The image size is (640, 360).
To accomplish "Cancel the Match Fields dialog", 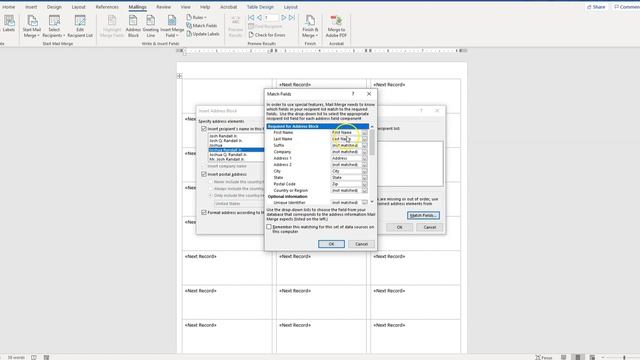I will (361, 244).
